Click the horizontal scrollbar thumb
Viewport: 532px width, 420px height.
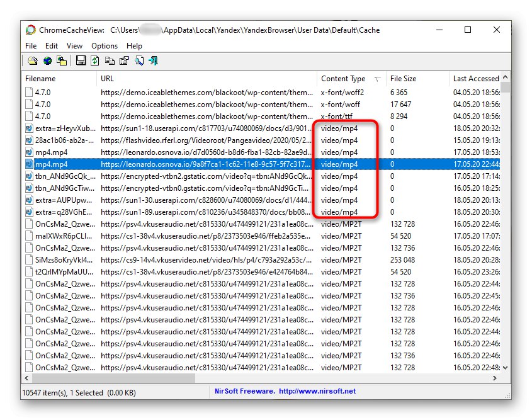coord(113,378)
